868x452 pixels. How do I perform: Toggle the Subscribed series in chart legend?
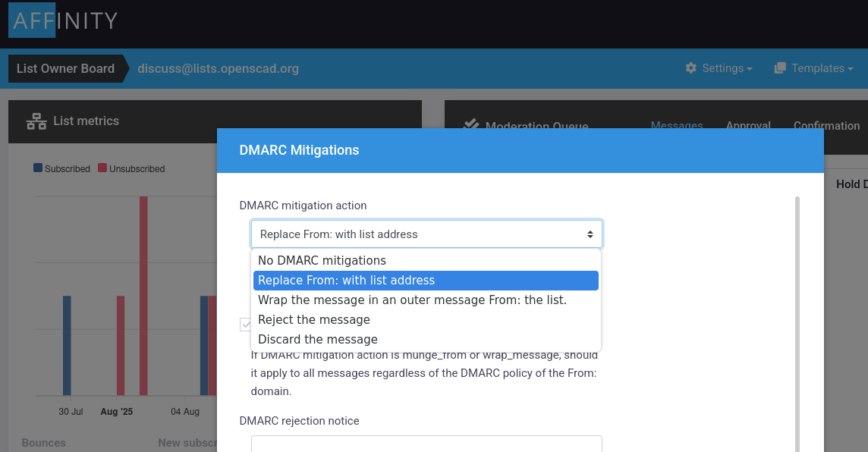click(x=61, y=169)
